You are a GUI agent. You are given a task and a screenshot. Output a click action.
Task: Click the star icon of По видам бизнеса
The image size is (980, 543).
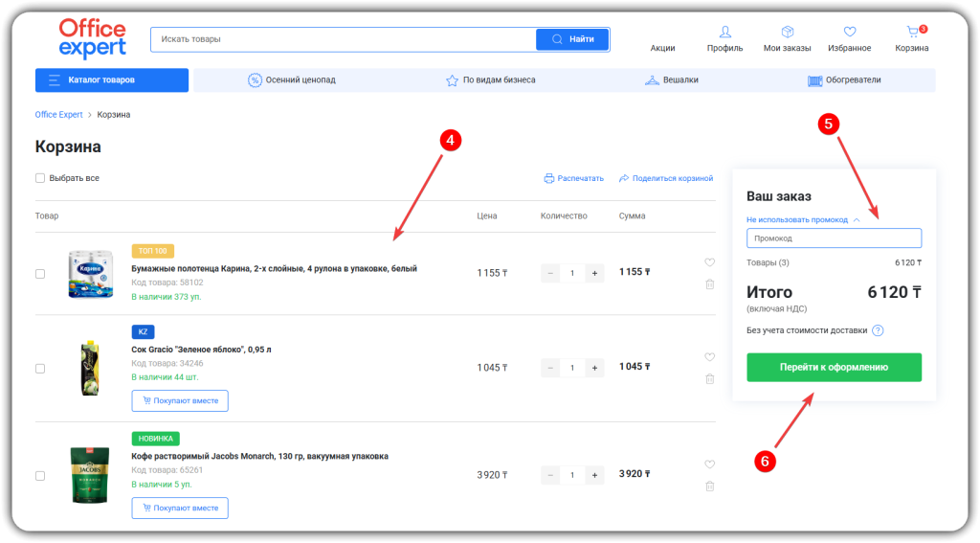[452, 80]
